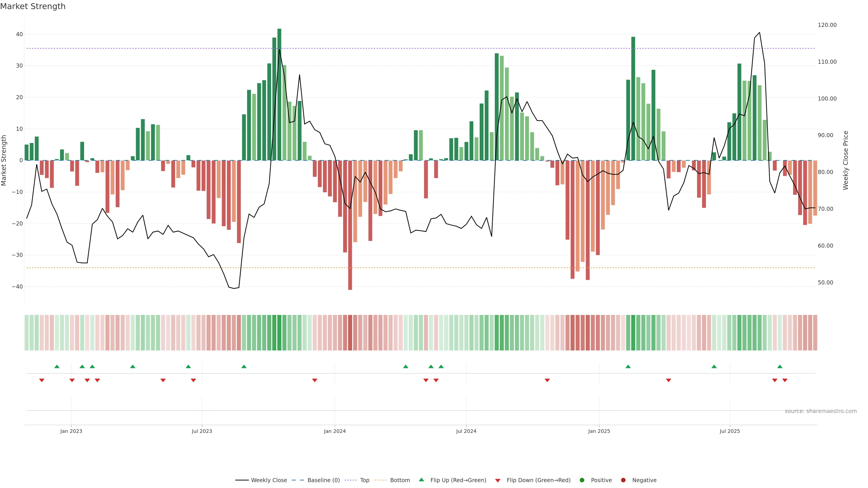
Task: Hide the Bottom threshold legend entry
Action: pos(400,480)
